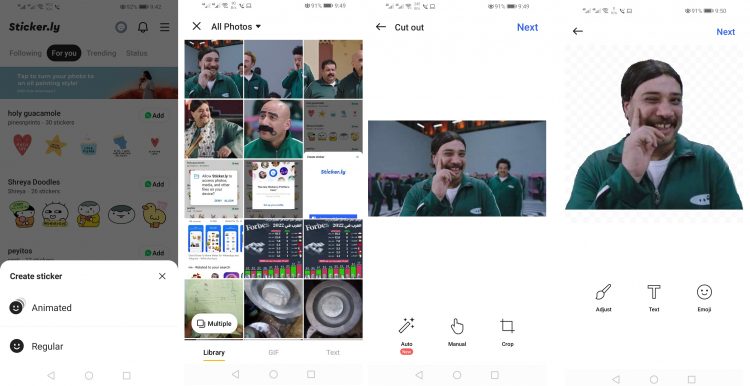
Task: Open the Text tab in photo picker
Action: click(x=333, y=353)
